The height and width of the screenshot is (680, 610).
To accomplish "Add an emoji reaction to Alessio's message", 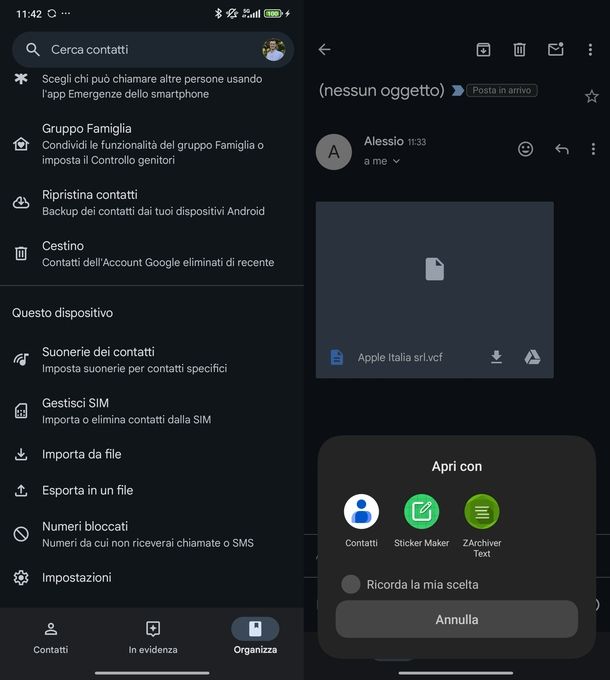I will pos(525,149).
